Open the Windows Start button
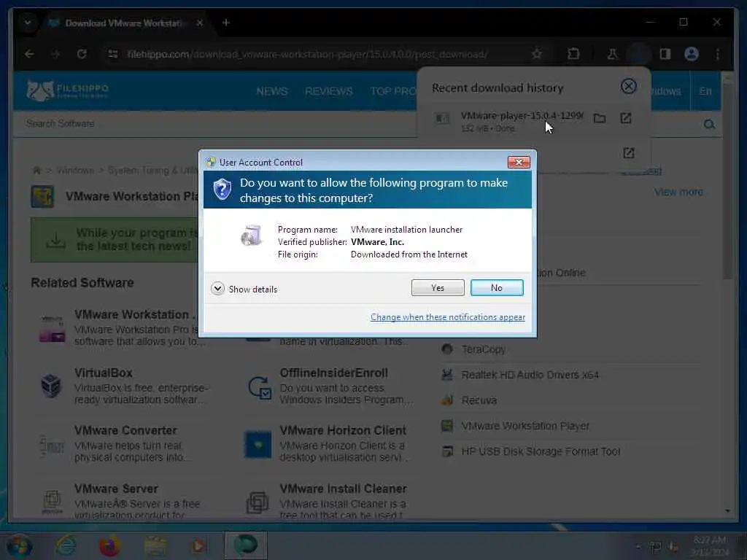The image size is (747, 560). tap(19, 545)
